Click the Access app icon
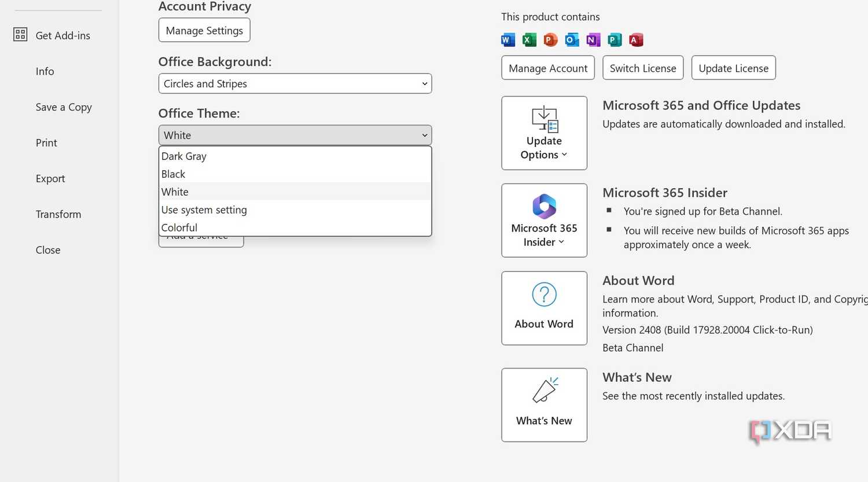Screen dimensions: 868x482 click(x=636, y=40)
